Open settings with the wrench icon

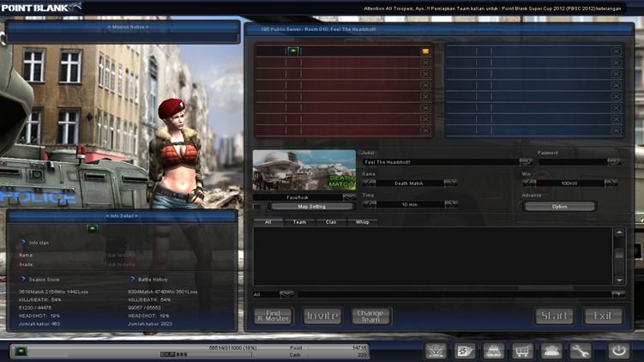[x=580, y=351]
